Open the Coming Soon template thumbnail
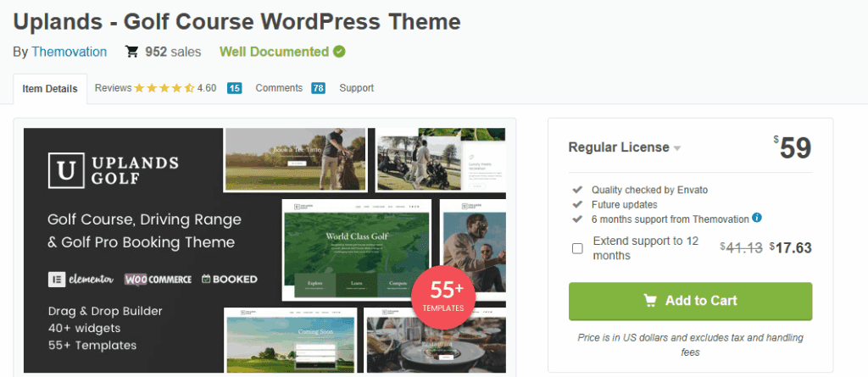Viewport: 868px width, 377px height. tap(290, 340)
